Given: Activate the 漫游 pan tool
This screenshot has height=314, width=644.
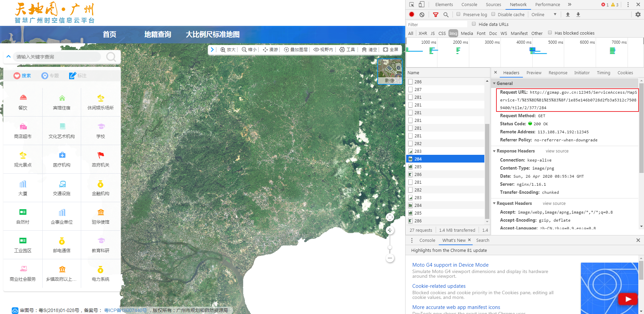Looking at the screenshot, I should point(270,50).
